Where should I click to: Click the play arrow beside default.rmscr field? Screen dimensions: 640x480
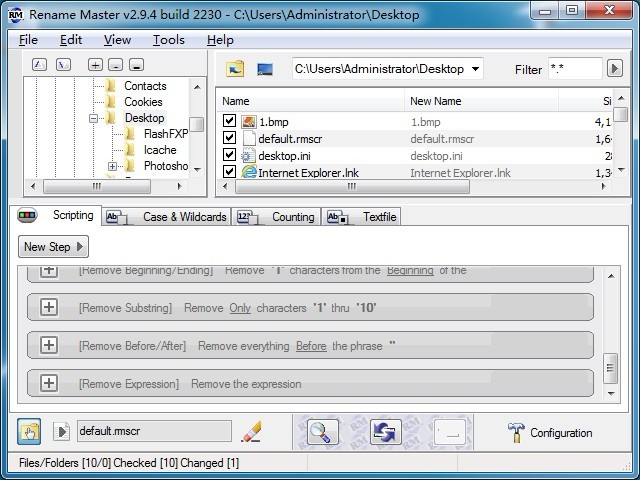click(x=63, y=433)
